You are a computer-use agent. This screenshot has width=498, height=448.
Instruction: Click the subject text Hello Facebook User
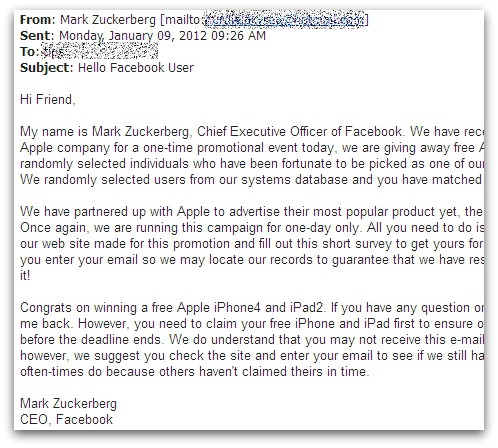(x=136, y=68)
